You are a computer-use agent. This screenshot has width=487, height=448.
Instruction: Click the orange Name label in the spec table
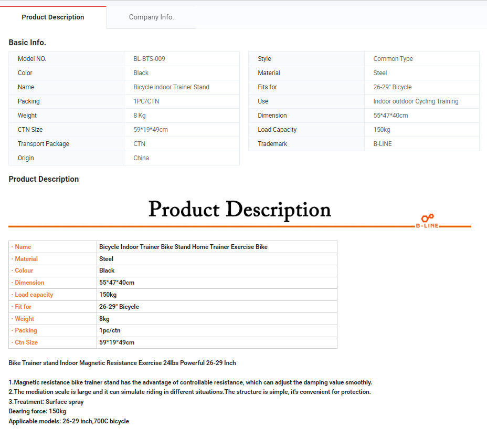[23, 247]
